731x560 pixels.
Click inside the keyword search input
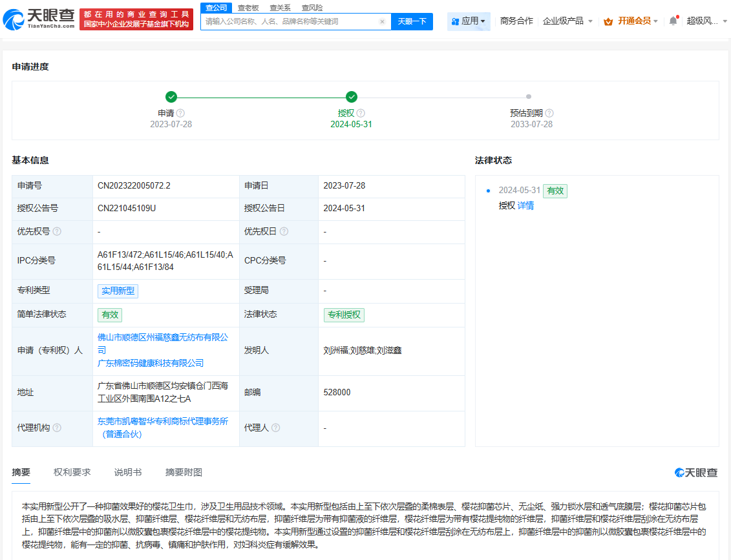291,21
